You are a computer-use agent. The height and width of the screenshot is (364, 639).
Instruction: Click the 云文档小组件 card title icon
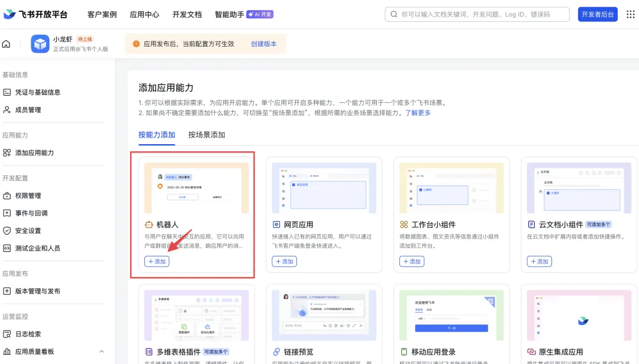point(531,225)
